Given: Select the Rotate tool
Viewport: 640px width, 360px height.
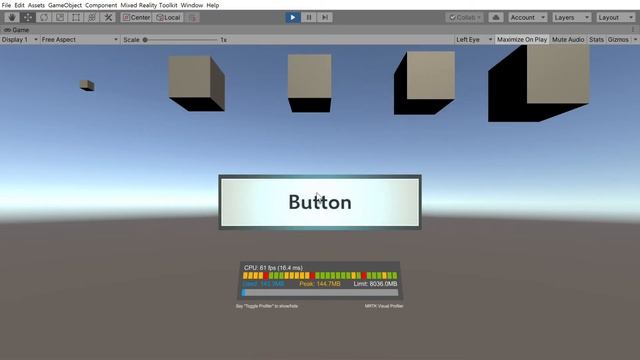Looking at the screenshot, I should tap(44, 18).
